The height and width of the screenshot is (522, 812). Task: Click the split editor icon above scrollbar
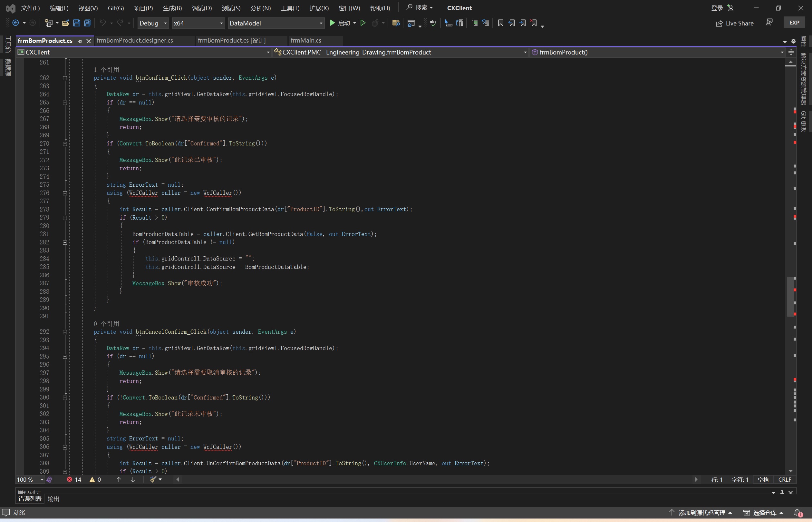coord(791,52)
